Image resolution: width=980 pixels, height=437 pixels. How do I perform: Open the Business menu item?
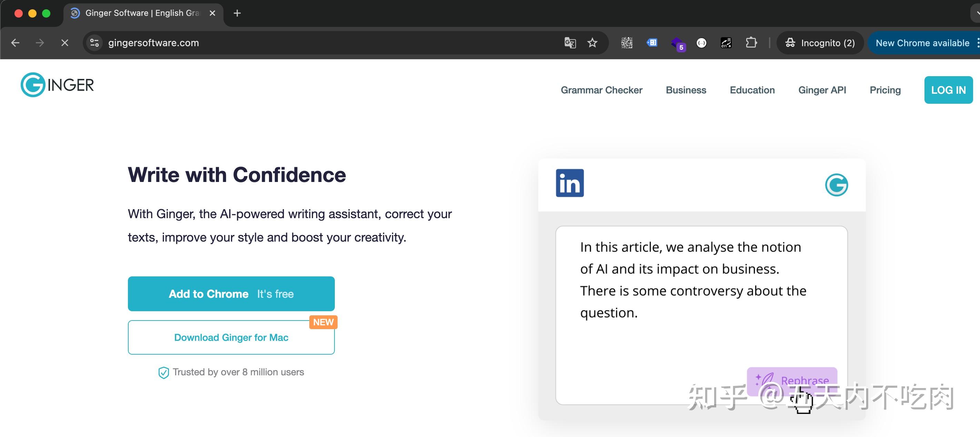[686, 90]
